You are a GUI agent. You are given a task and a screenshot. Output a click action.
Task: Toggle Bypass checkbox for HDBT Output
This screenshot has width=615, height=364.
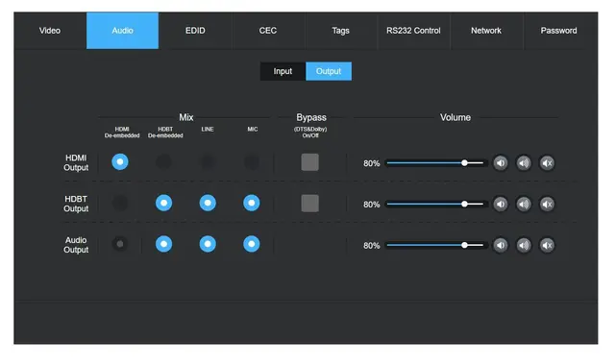tap(309, 204)
